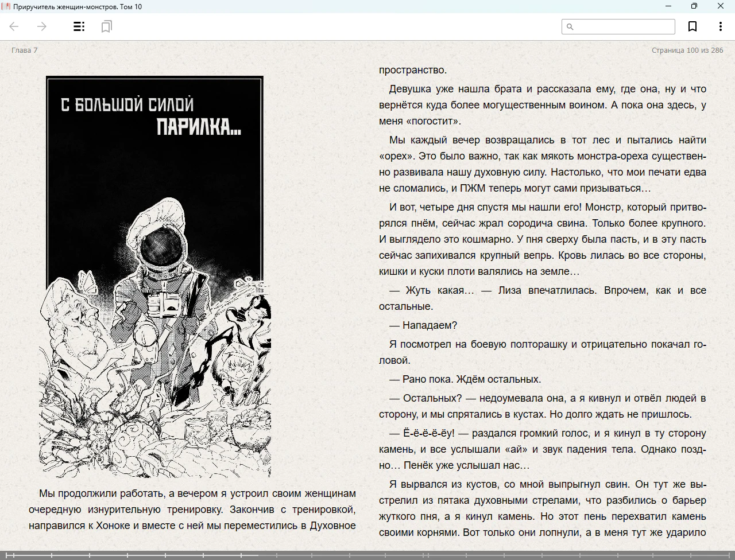Go forward with the right arrow icon
The image size is (735, 560).
point(42,26)
